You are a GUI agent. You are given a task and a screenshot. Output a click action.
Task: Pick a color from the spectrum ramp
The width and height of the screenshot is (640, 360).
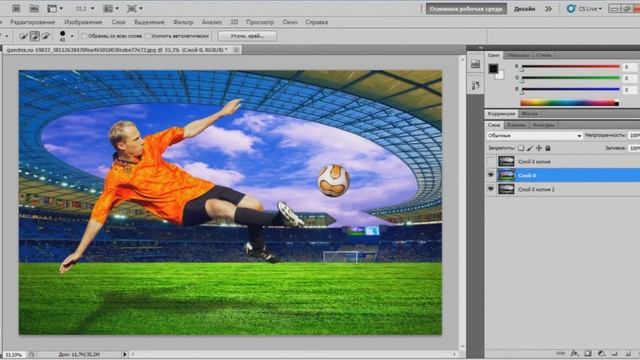point(569,103)
